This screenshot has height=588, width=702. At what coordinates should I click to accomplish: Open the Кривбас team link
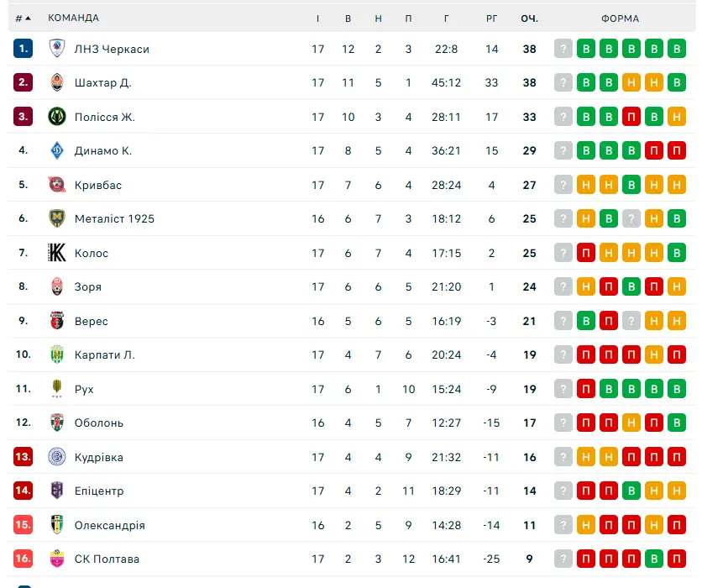pos(98,185)
